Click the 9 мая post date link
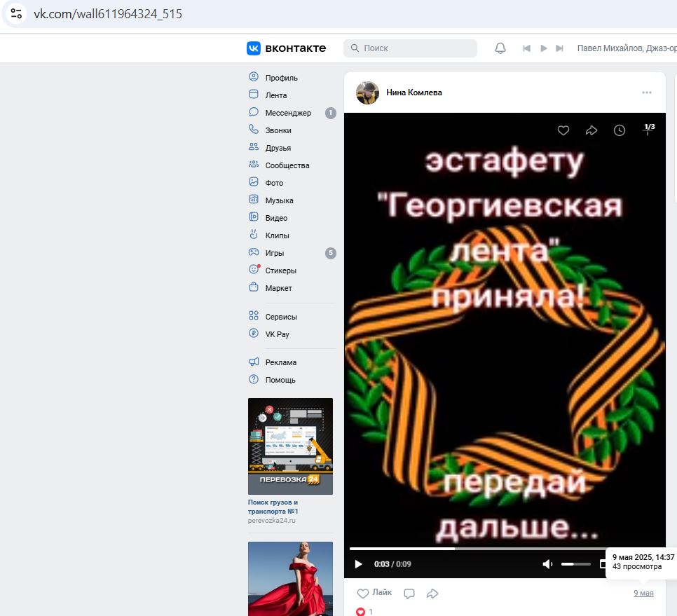Screen dimensions: 677x616 click(x=643, y=593)
